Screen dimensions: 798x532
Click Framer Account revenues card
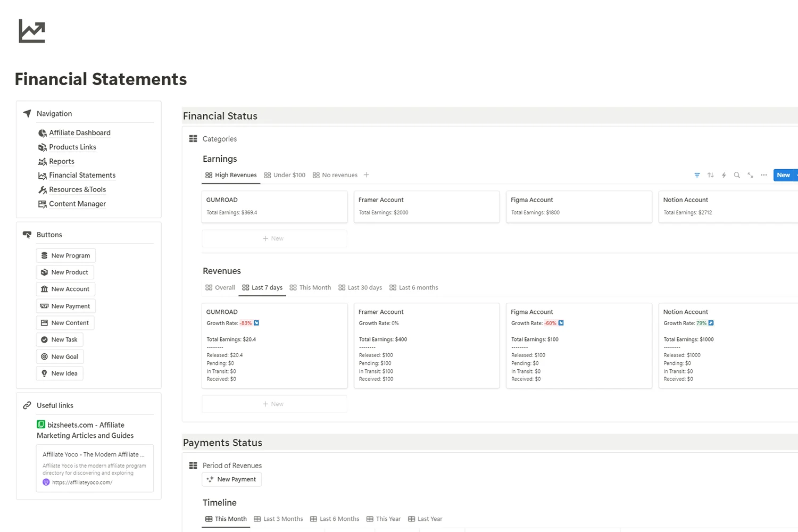427,345
